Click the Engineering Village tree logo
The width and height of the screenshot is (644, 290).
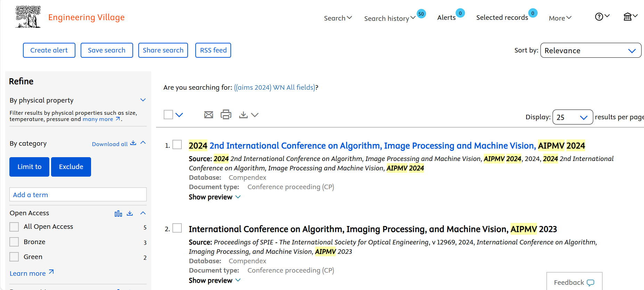click(28, 17)
